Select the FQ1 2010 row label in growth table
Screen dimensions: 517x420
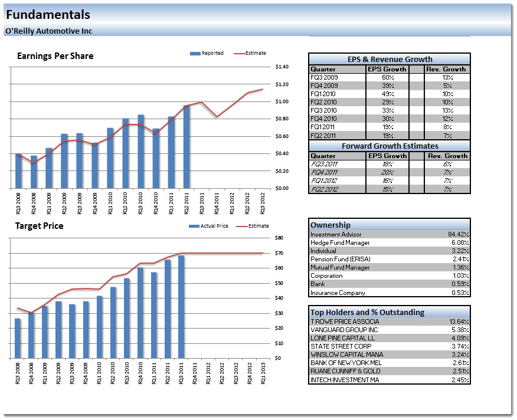pos(323,94)
